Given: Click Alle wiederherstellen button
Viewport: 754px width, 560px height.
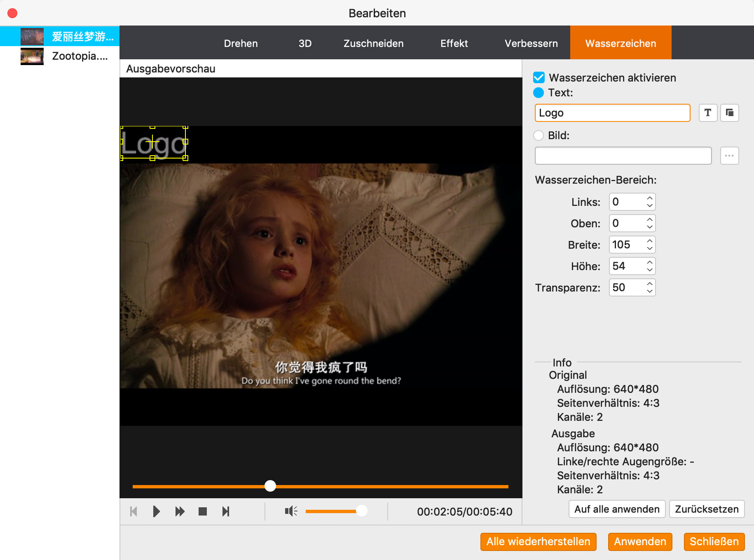Looking at the screenshot, I should [538, 541].
